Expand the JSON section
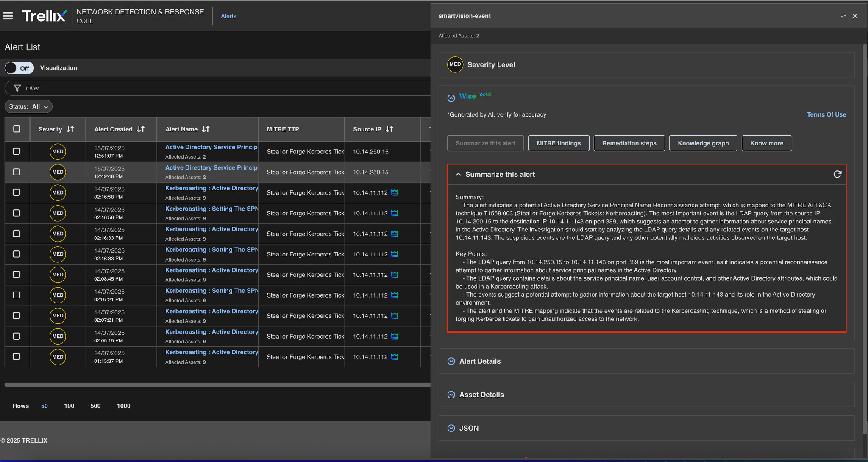 (451, 428)
